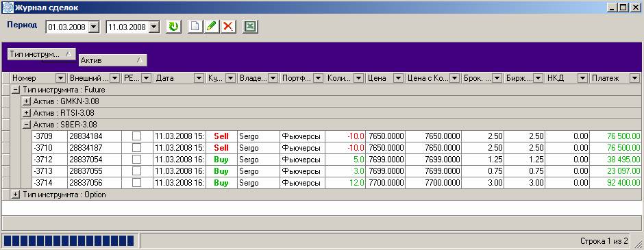Click the window icon in the title bar
The width and height of the screenshot is (644, 250).
click(x=7, y=8)
